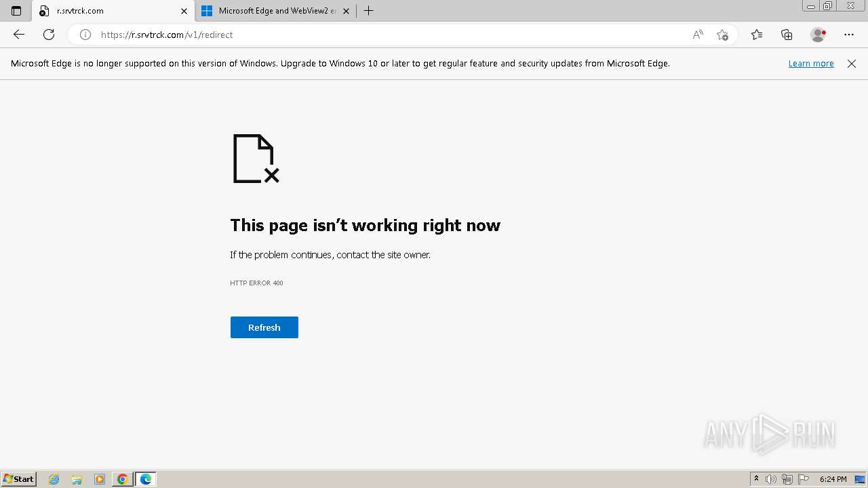
Task: Open the volume speaker tray icon
Action: (771, 479)
